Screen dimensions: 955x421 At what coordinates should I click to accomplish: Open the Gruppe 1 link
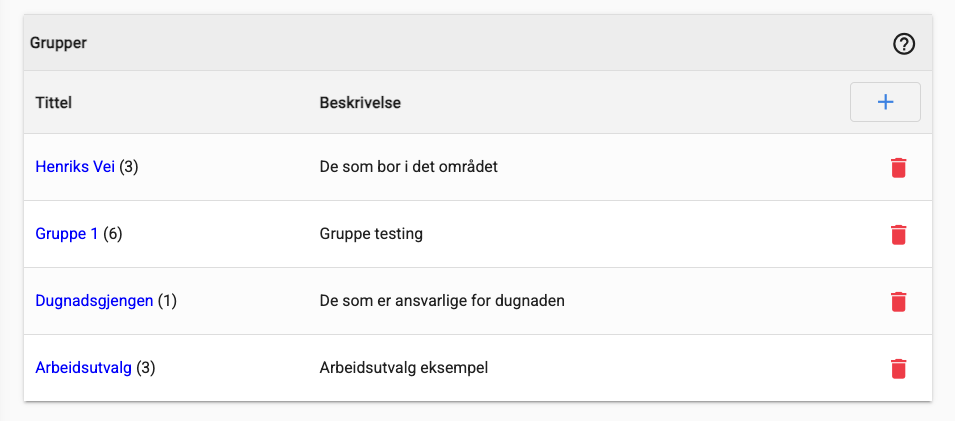click(66, 234)
